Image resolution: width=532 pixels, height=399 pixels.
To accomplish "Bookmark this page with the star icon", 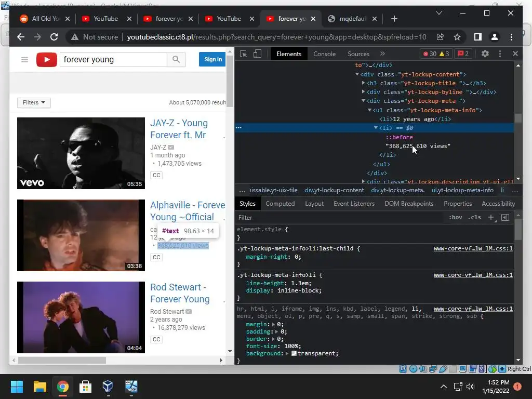I will 457,37.
